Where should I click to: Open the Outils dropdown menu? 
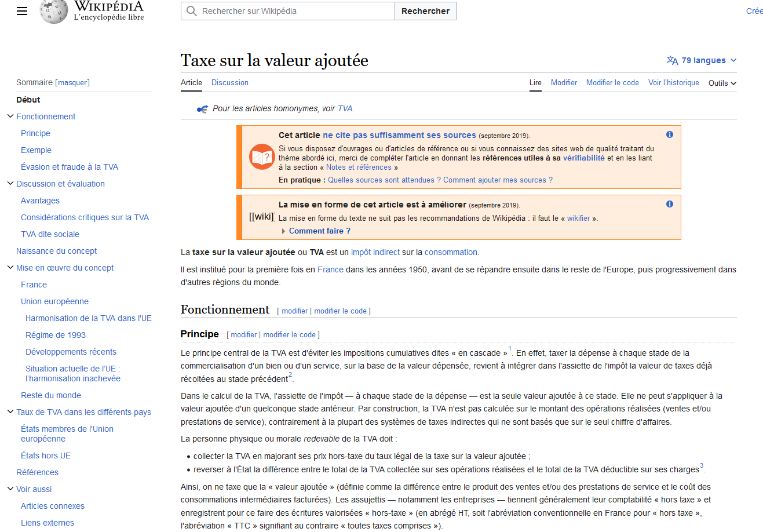pyautogui.click(x=722, y=83)
